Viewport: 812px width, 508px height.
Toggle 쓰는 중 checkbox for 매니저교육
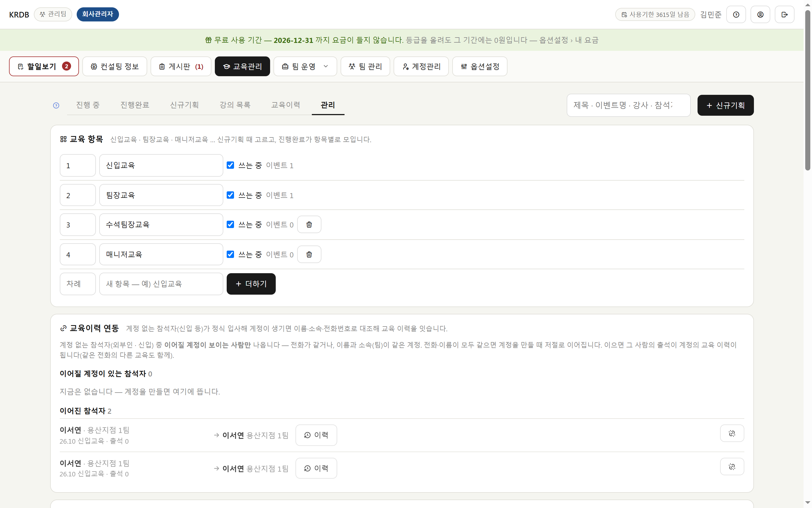tap(230, 254)
